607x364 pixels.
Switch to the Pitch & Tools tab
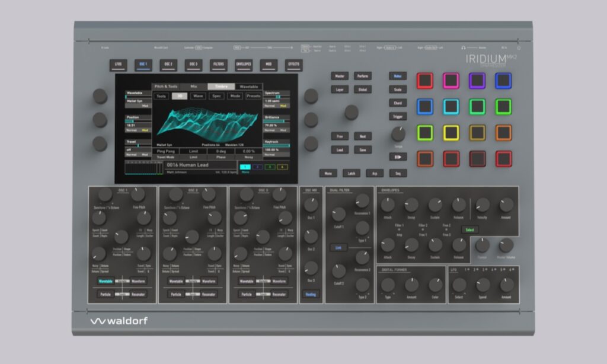165,86
